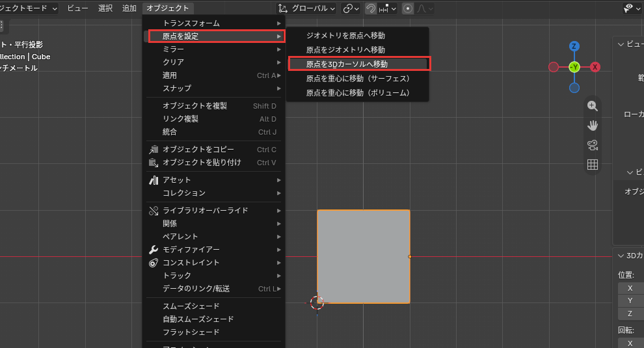Choose 原点をジオメトリへ移動
644x348 pixels.
click(358, 50)
